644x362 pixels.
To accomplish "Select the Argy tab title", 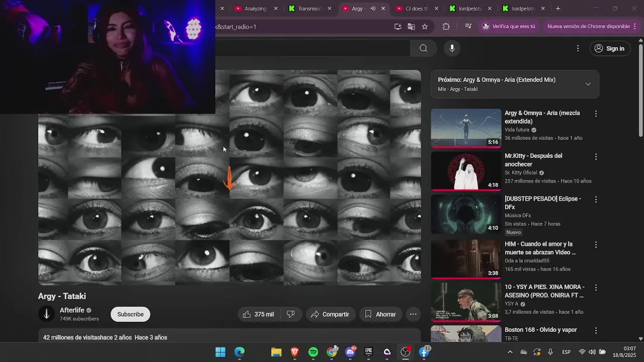I will (358, 9).
